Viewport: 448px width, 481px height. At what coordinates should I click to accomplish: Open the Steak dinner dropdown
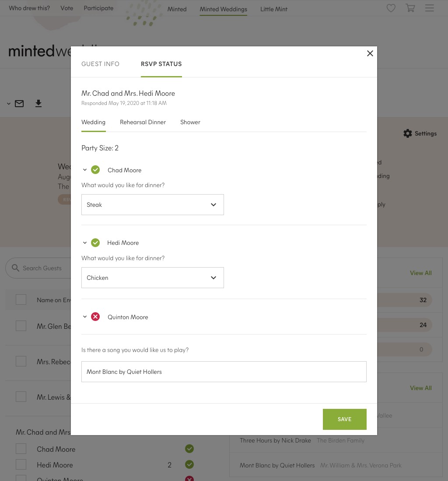point(153,205)
